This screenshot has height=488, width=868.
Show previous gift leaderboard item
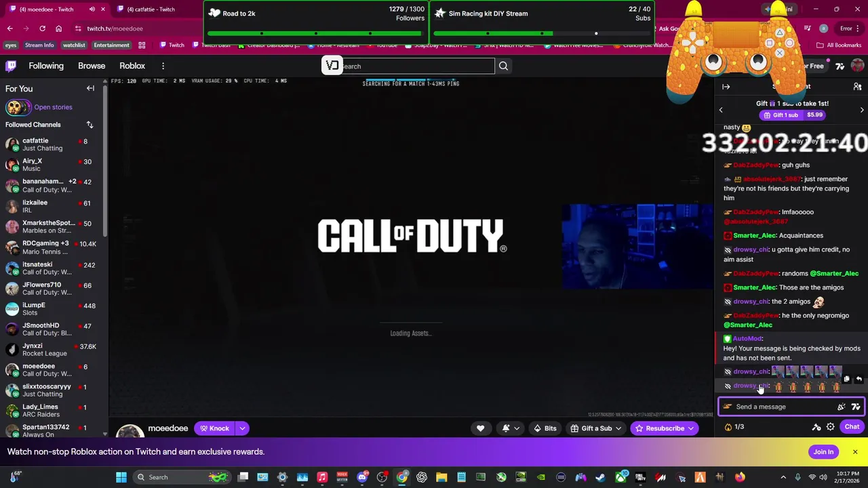pos(721,110)
